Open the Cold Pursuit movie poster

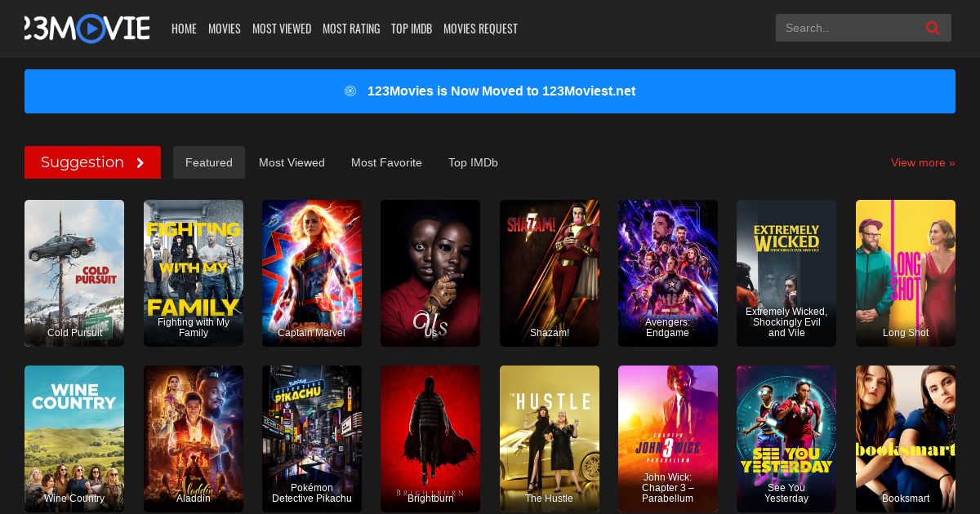(x=74, y=273)
